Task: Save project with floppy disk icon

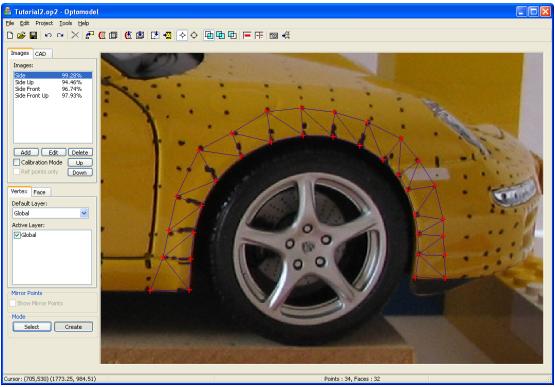Action: [x=33, y=35]
